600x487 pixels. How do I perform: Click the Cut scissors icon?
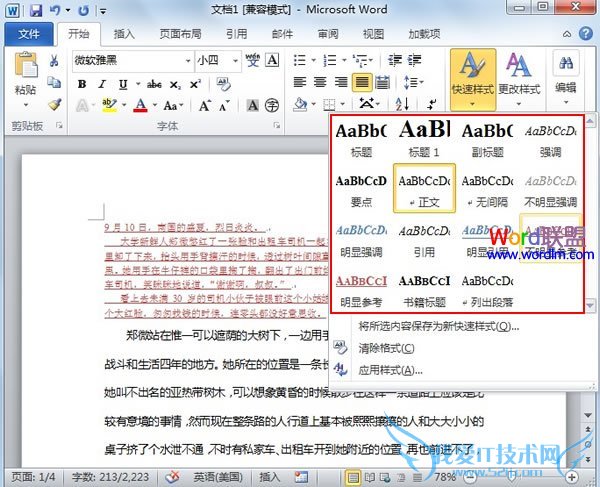click(x=54, y=60)
